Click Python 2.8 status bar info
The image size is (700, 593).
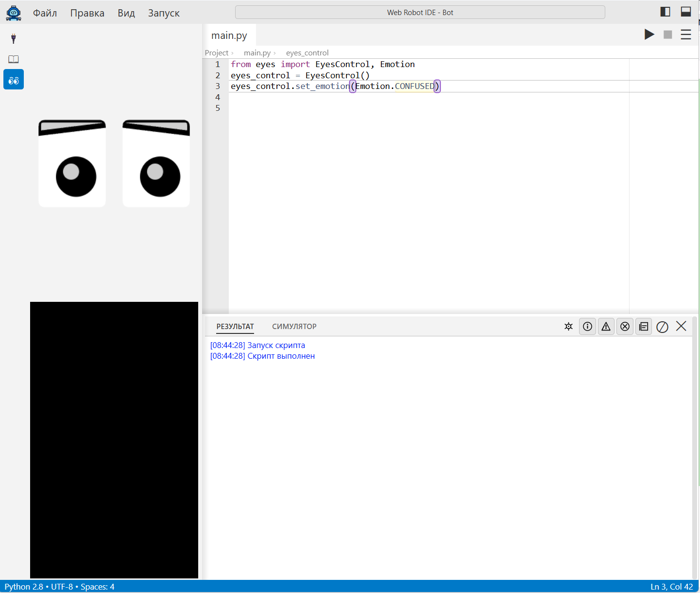24,587
